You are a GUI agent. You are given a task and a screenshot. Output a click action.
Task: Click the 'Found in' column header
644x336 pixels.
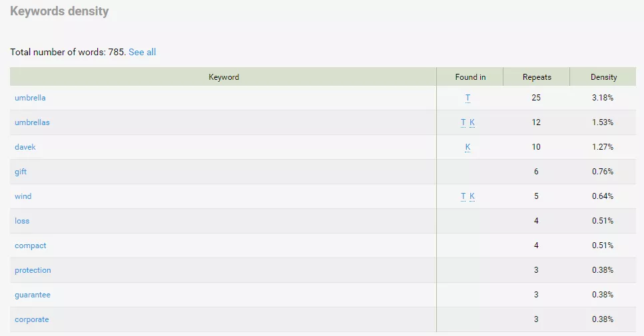coord(470,77)
